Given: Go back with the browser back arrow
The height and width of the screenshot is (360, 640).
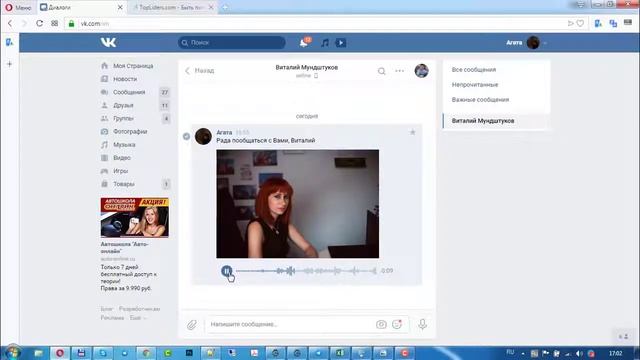Looking at the screenshot, I should click(x=10, y=23).
